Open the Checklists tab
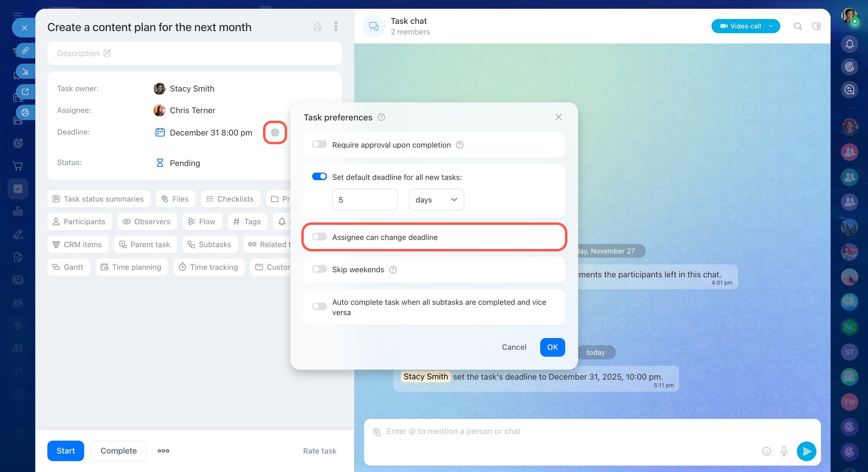The width and height of the screenshot is (868, 472). [230, 199]
